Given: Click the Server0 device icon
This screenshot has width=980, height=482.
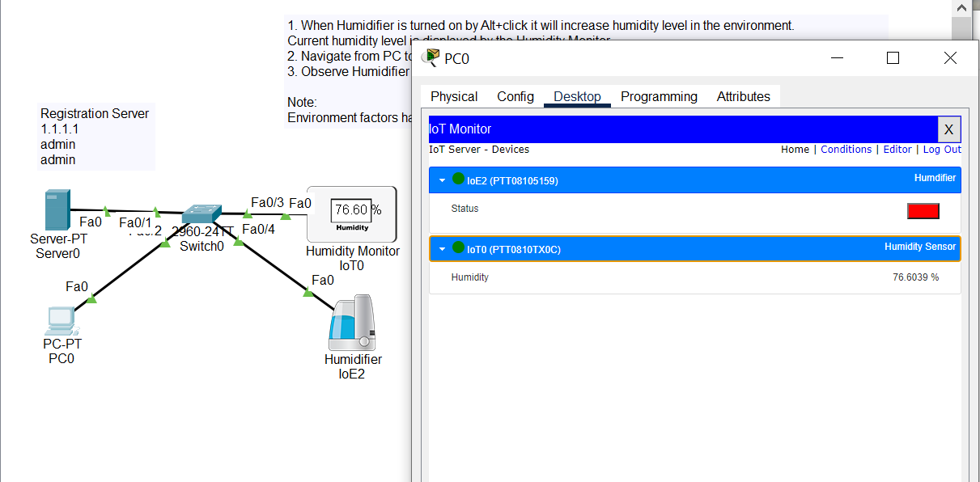Looking at the screenshot, I should pos(57,209).
